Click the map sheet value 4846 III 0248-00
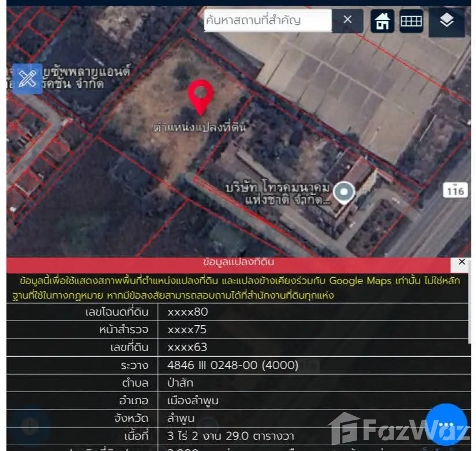 [233, 365]
